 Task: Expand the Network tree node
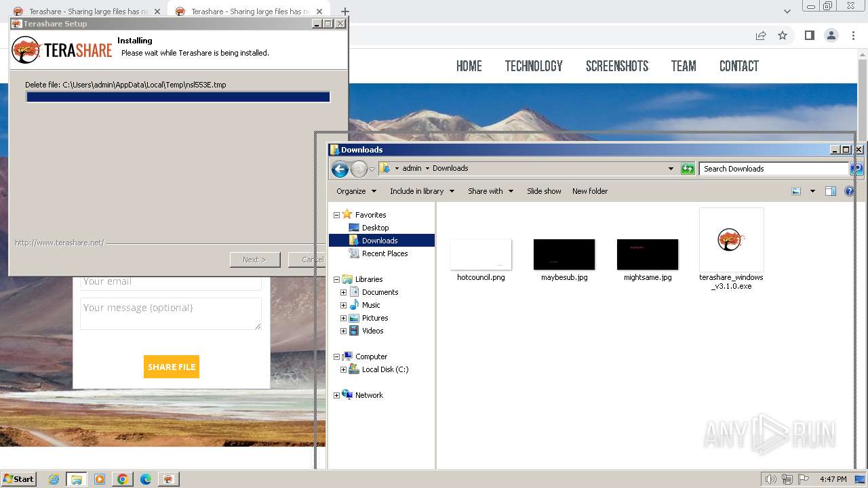(336, 395)
